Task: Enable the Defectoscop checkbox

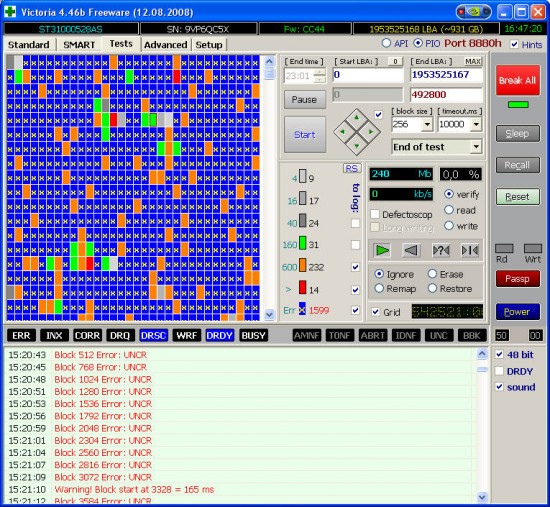Action: (375, 214)
